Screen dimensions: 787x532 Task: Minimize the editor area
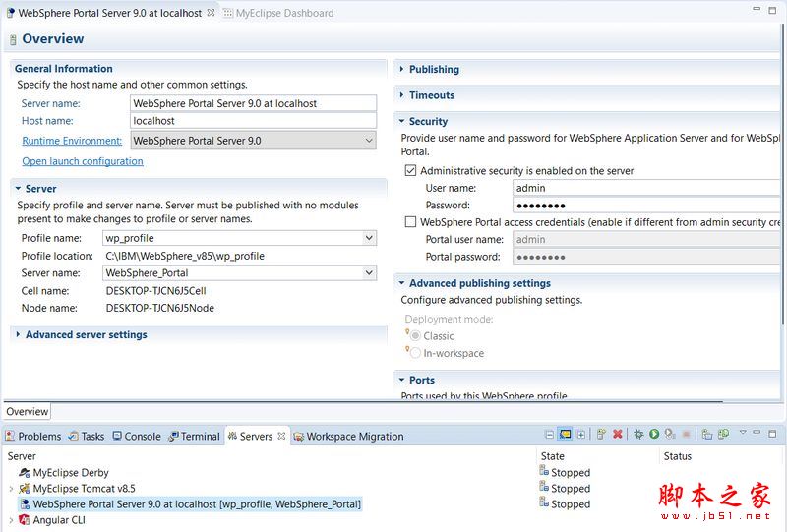tap(757, 9)
